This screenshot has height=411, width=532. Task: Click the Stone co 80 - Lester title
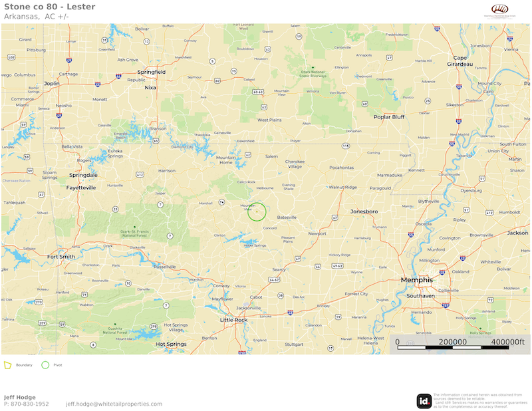tap(49, 7)
